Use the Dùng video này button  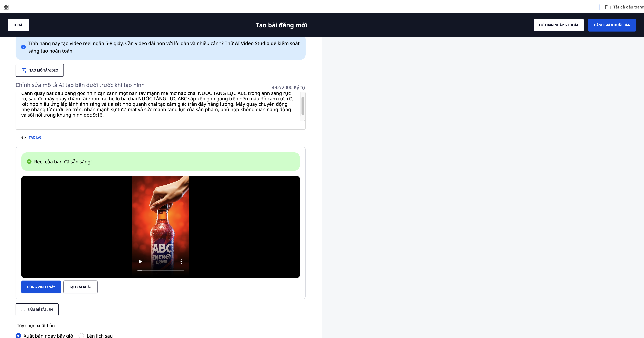pos(41,287)
